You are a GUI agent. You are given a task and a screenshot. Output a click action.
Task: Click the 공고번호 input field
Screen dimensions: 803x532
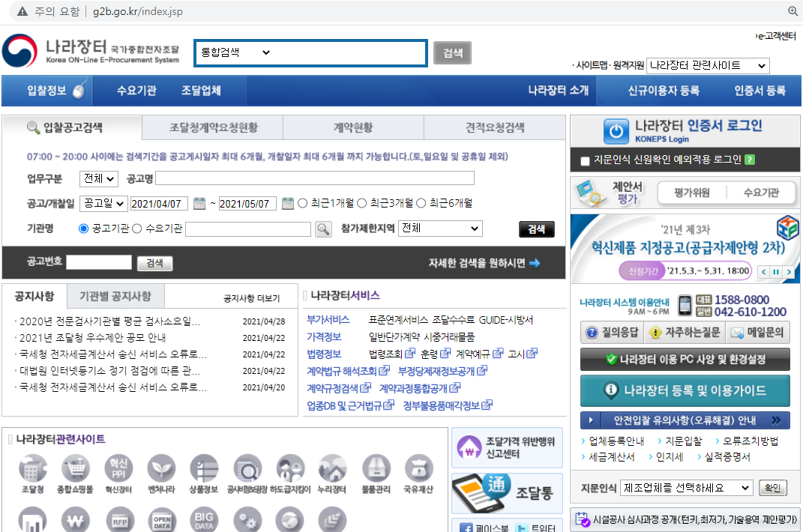[x=99, y=263]
